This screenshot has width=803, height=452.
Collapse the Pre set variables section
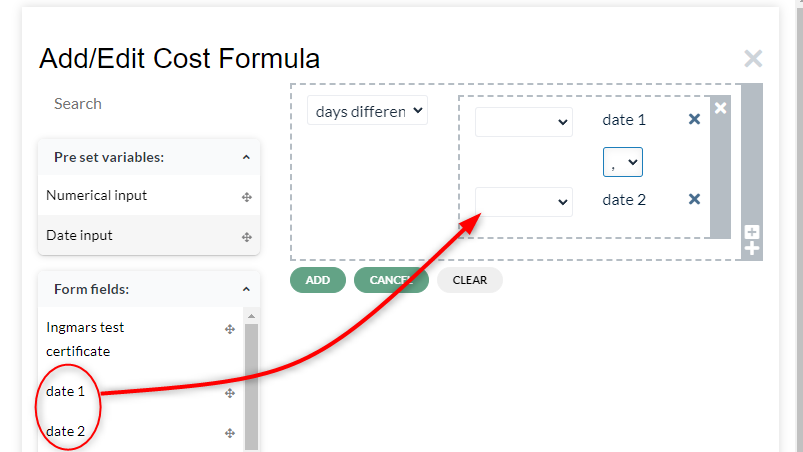pyautogui.click(x=246, y=157)
